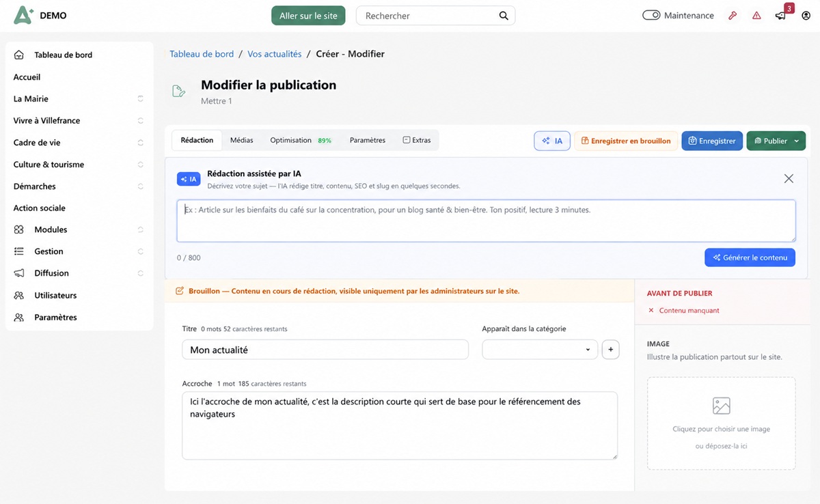This screenshot has height=504, width=820.
Task: Toggle the Maintenance switch
Action: click(x=651, y=15)
